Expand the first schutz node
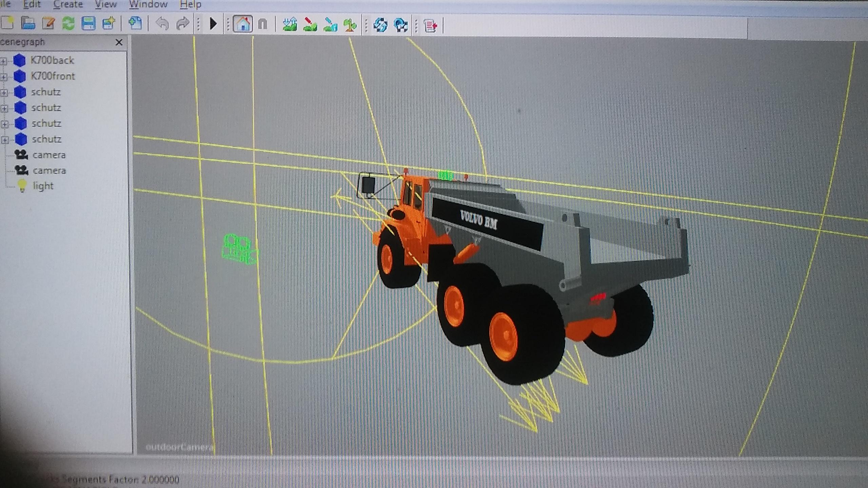868x488 pixels. pos(4,93)
